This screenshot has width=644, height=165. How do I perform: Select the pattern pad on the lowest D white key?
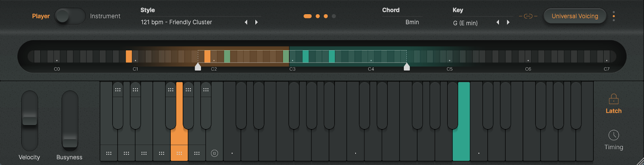[x=126, y=153]
